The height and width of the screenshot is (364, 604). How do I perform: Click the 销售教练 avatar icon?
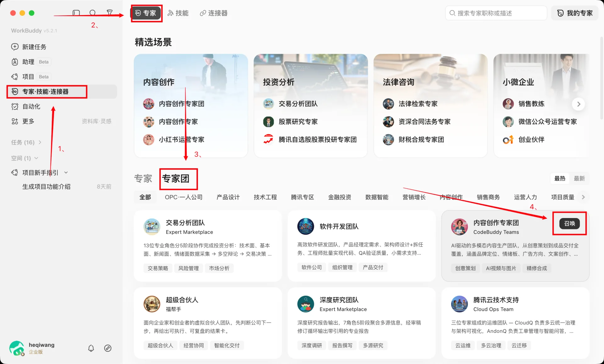tap(508, 104)
